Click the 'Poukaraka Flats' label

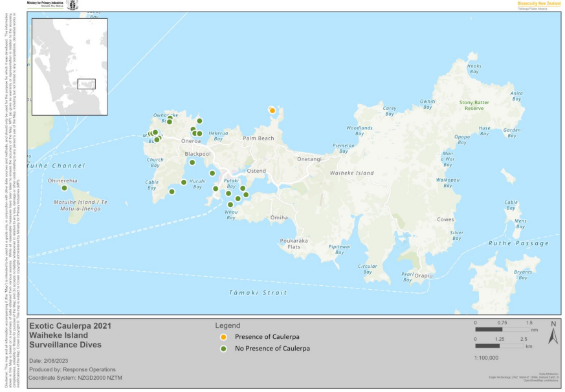tap(294, 244)
